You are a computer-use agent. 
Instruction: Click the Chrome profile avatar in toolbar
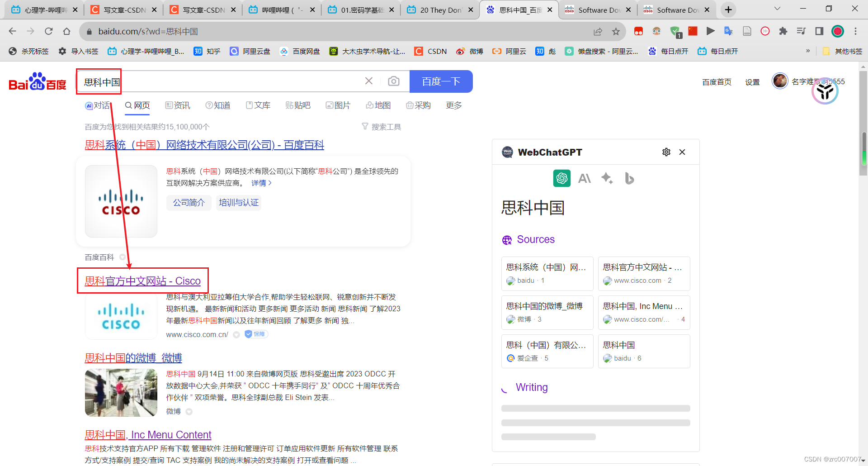(x=838, y=31)
